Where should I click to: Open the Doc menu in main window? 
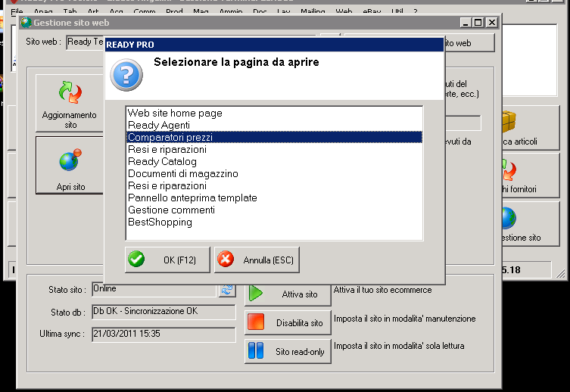click(260, 12)
